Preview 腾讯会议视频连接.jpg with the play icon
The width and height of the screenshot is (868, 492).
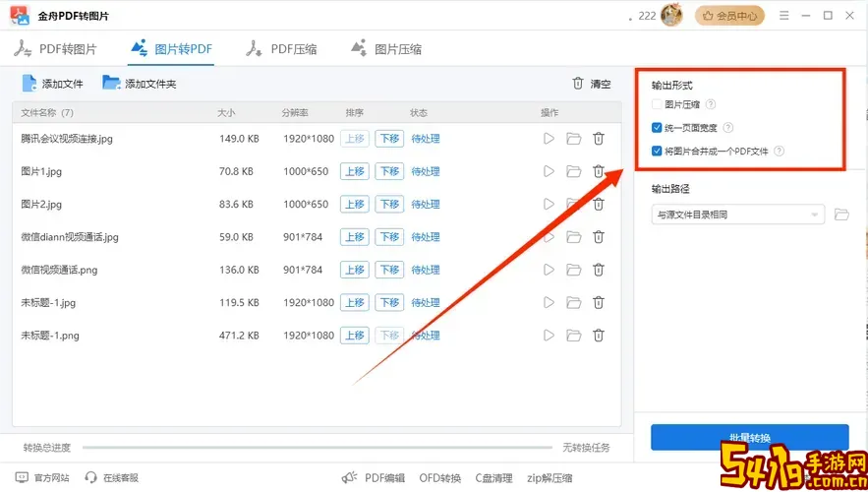[549, 139]
